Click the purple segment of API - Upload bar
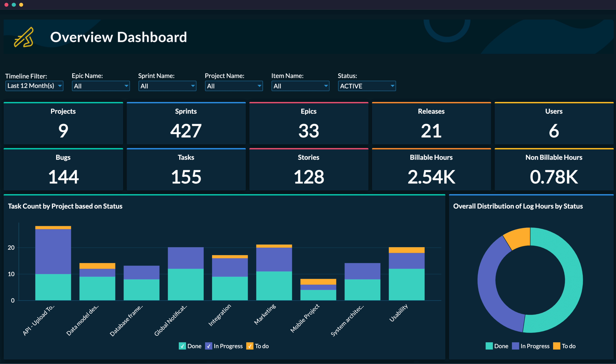Viewport: 616px width, 364px height. pyautogui.click(x=53, y=251)
